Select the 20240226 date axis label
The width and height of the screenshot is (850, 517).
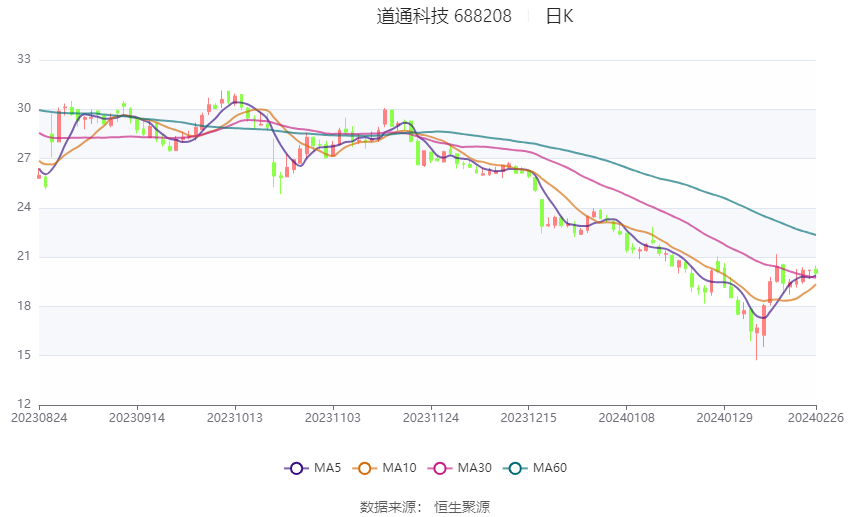pos(816,418)
